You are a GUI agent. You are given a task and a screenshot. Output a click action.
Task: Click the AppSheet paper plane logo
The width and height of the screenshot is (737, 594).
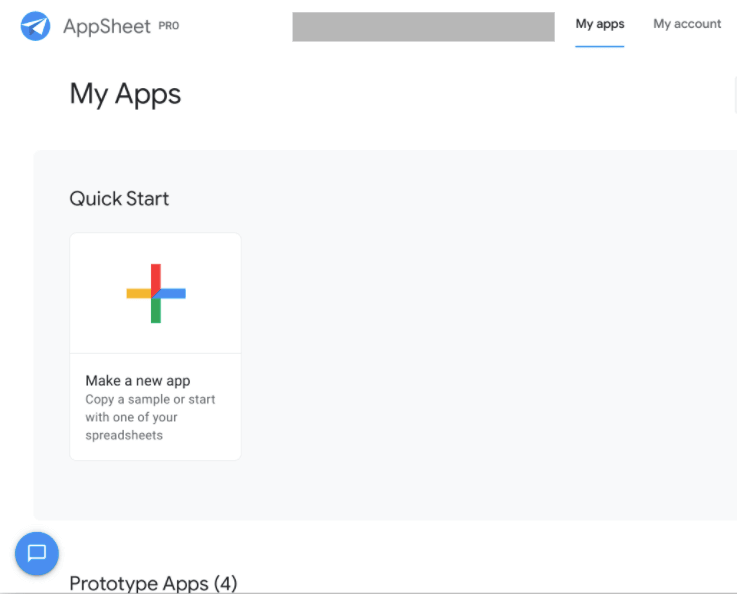point(36,26)
